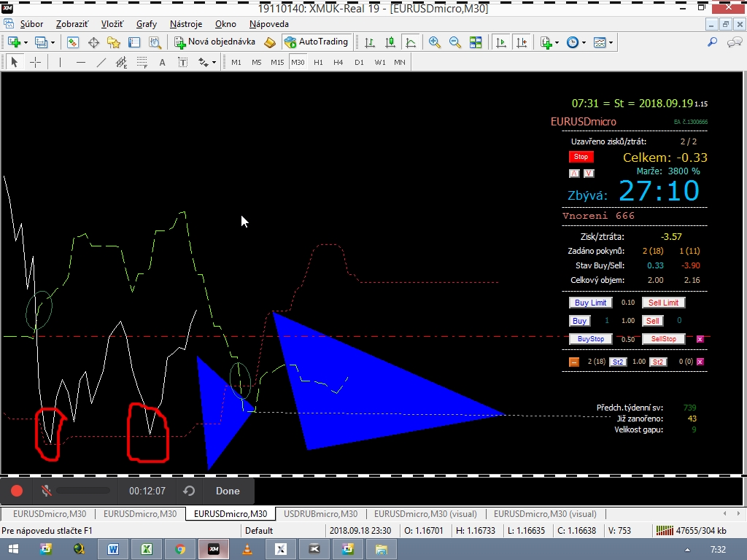Click the Buy Limit button
The image size is (747, 560).
tap(590, 303)
